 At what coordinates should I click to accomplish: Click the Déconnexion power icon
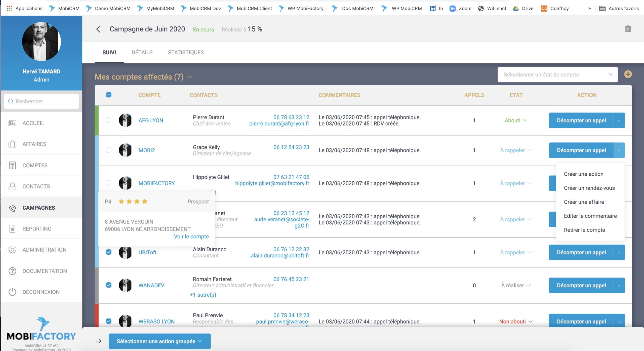pyautogui.click(x=12, y=292)
